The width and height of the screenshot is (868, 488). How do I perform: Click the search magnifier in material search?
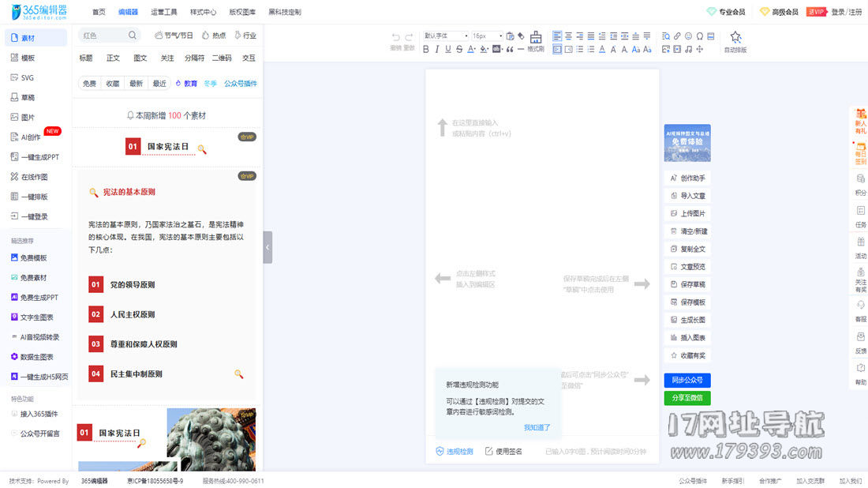(x=133, y=36)
